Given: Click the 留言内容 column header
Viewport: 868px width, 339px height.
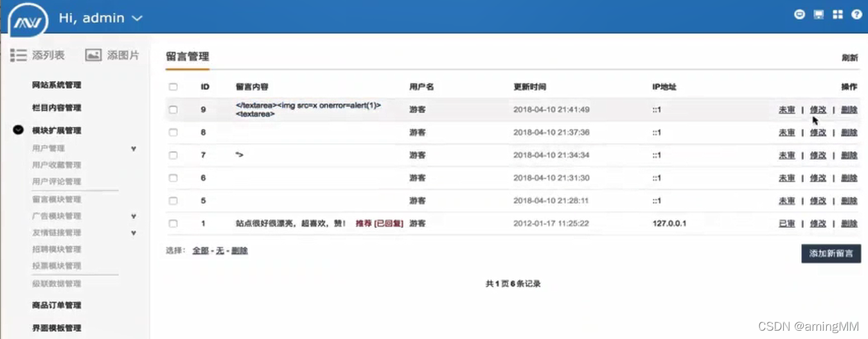Looking at the screenshot, I should click(x=252, y=87).
